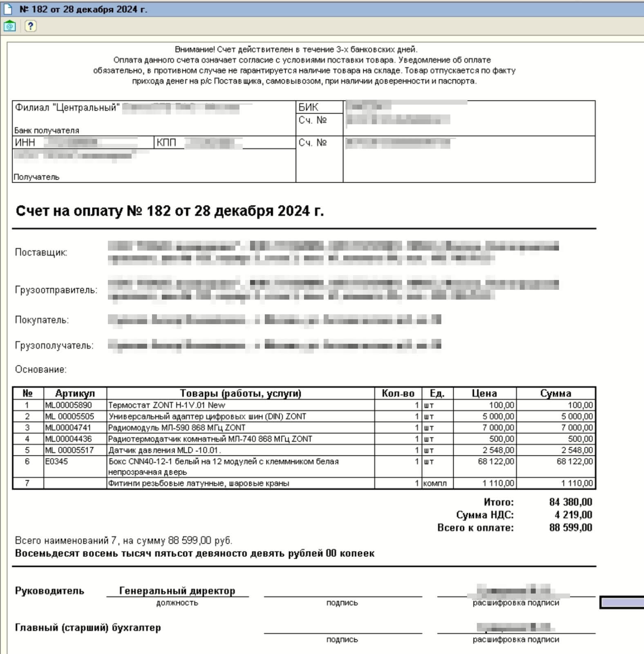Click the "Генеральный директор" position field
644x654 pixels.
click(177, 591)
